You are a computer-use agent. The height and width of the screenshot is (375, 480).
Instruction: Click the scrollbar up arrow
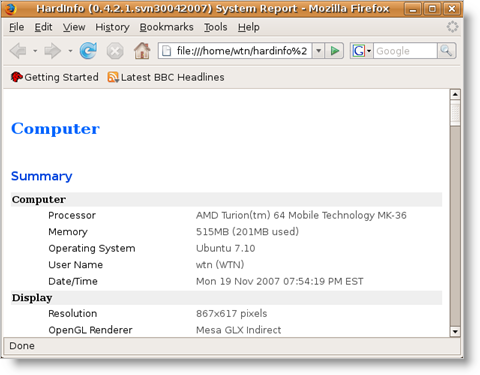point(455,94)
